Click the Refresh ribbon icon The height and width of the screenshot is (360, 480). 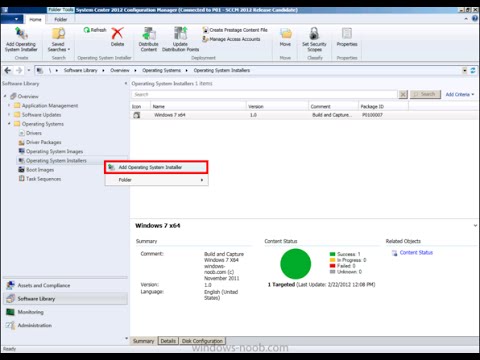pos(95,30)
